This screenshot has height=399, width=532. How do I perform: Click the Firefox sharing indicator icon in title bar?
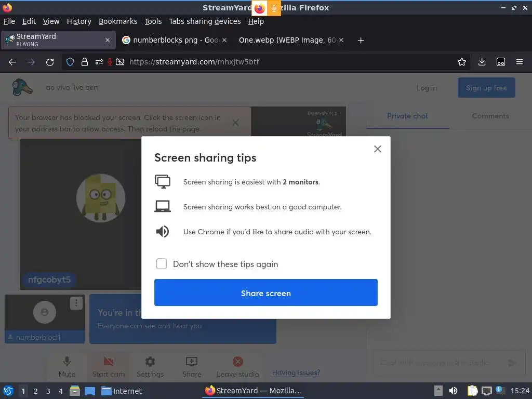pyautogui.click(x=260, y=8)
